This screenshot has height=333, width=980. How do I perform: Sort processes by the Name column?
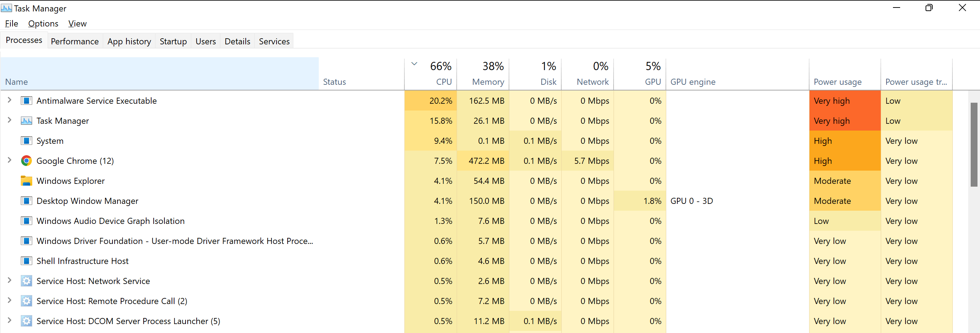(160, 74)
